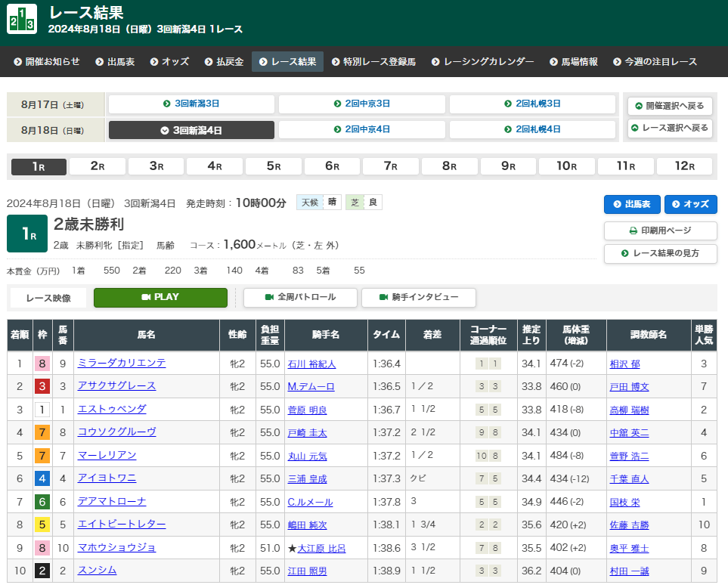Screen dimensions: 728x588
Task: Open the 騎手インタビュー jockey interview video
Action: point(418,298)
